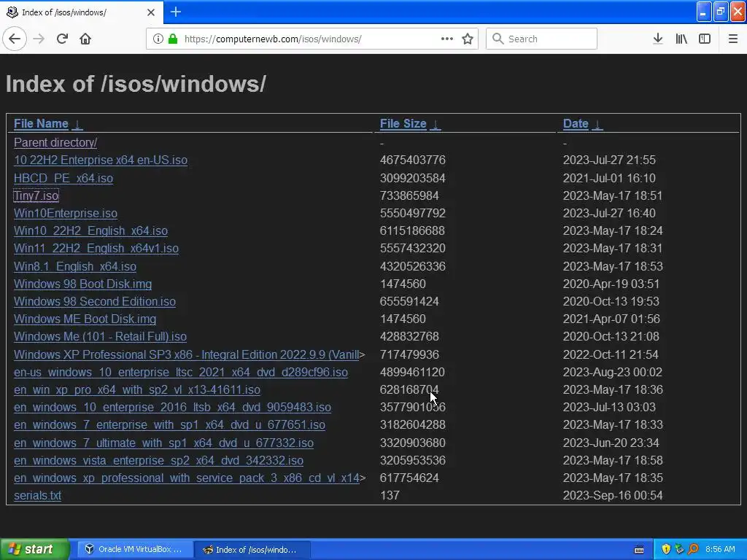Download en_windows_10_enterprise_2016_ltsb iso
Screen dimensions: 747x560
(x=172, y=408)
